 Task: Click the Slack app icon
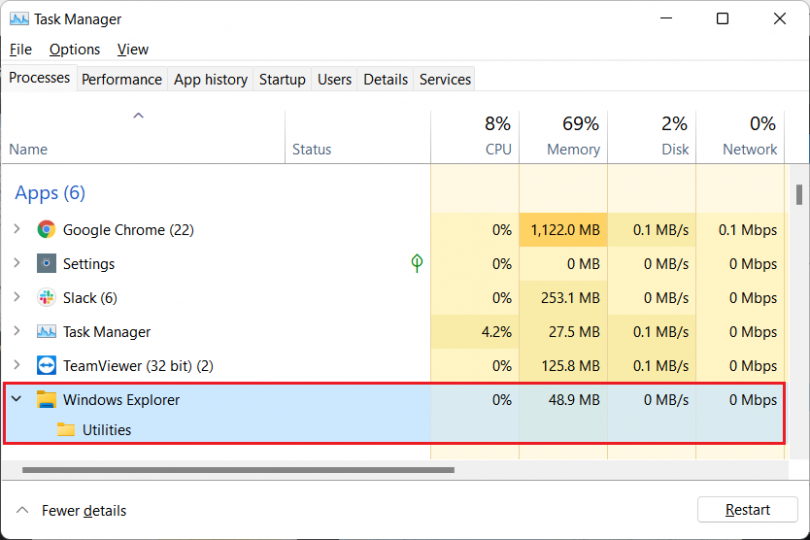[x=46, y=298]
